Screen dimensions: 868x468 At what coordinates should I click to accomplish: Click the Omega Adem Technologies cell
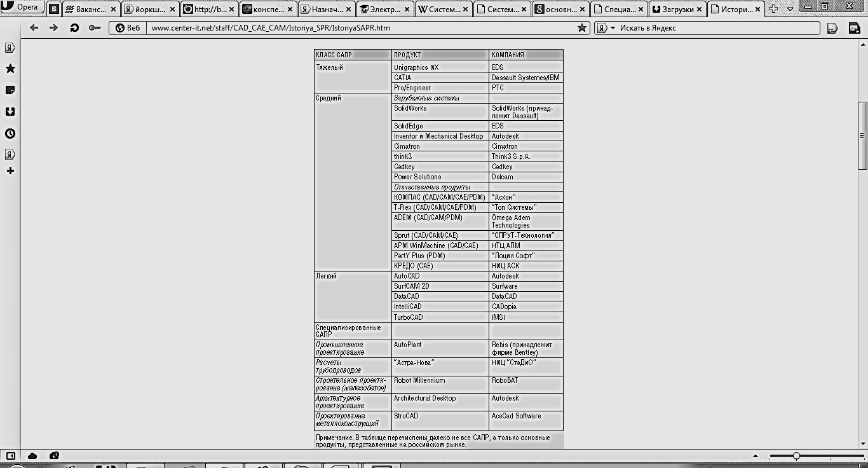point(526,221)
